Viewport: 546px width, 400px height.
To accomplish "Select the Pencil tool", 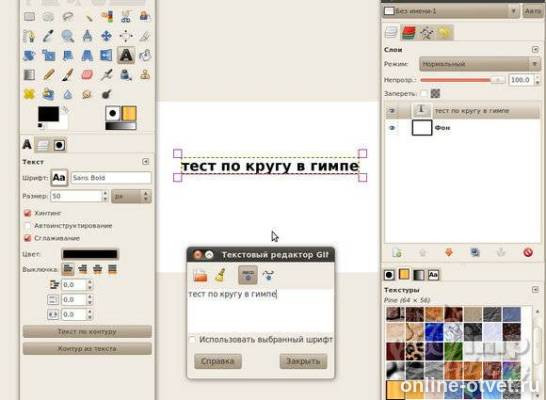I will pos(49,74).
